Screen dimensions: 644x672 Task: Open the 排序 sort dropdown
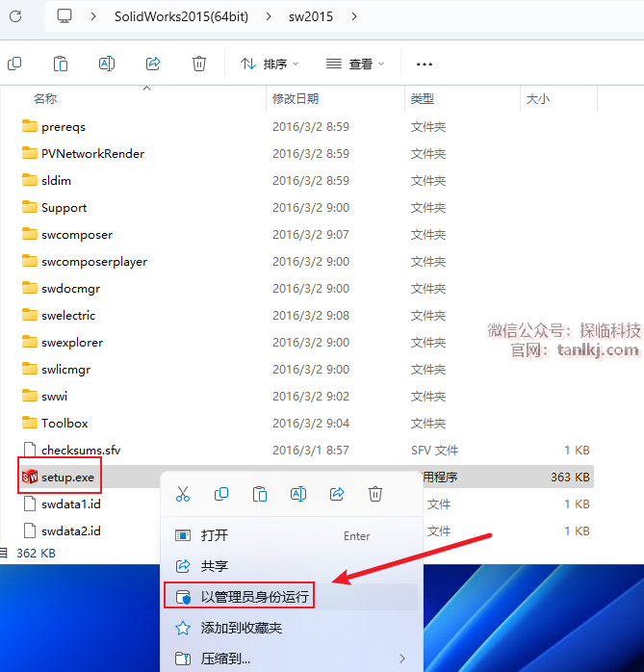pyautogui.click(x=270, y=64)
